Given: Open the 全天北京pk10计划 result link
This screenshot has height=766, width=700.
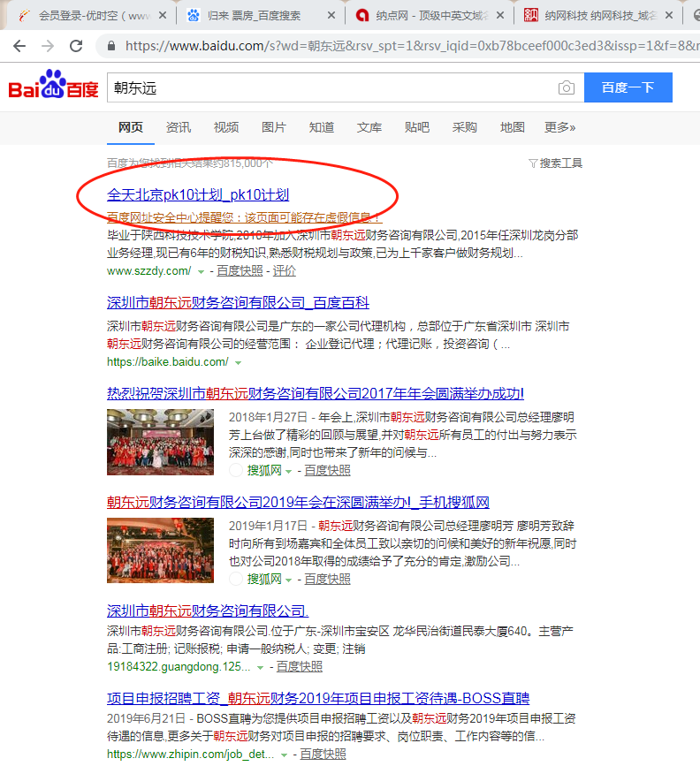Looking at the screenshot, I should tap(198, 194).
